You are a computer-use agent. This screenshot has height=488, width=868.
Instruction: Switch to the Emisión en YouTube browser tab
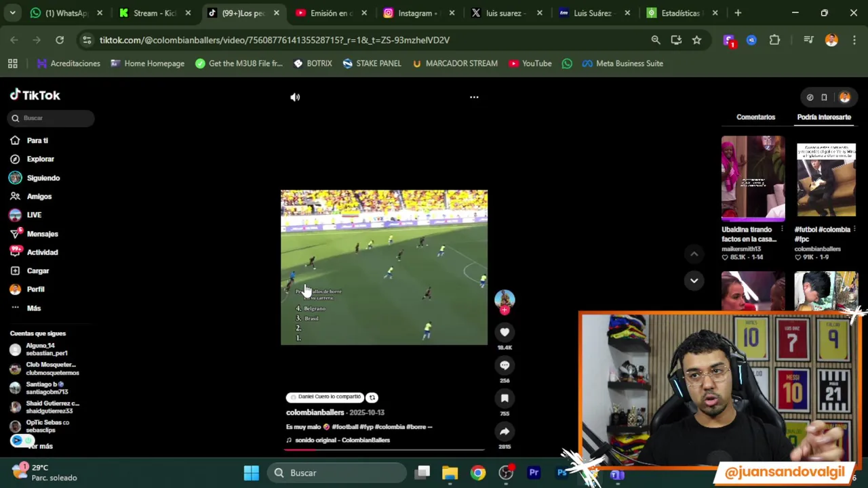tap(331, 13)
